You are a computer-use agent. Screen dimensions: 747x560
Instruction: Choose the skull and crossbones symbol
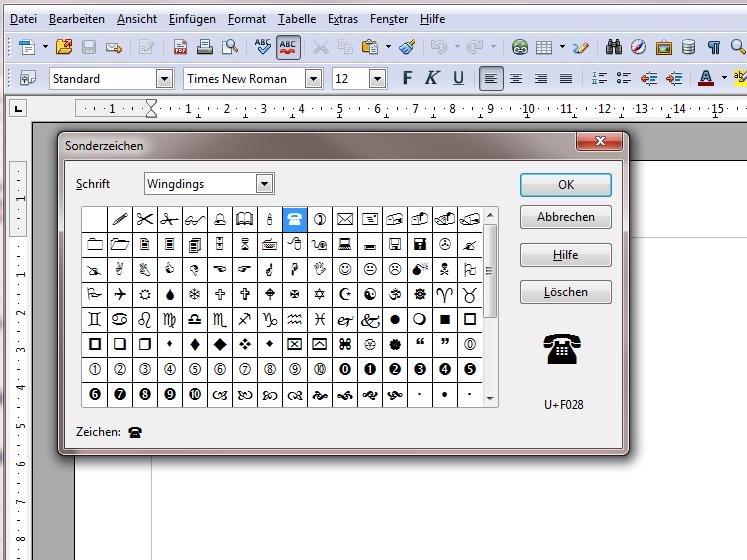click(x=445, y=269)
